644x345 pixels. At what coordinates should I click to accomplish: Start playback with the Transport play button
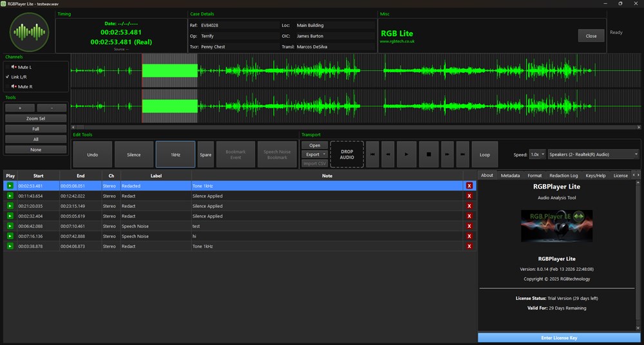click(x=406, y=154)
